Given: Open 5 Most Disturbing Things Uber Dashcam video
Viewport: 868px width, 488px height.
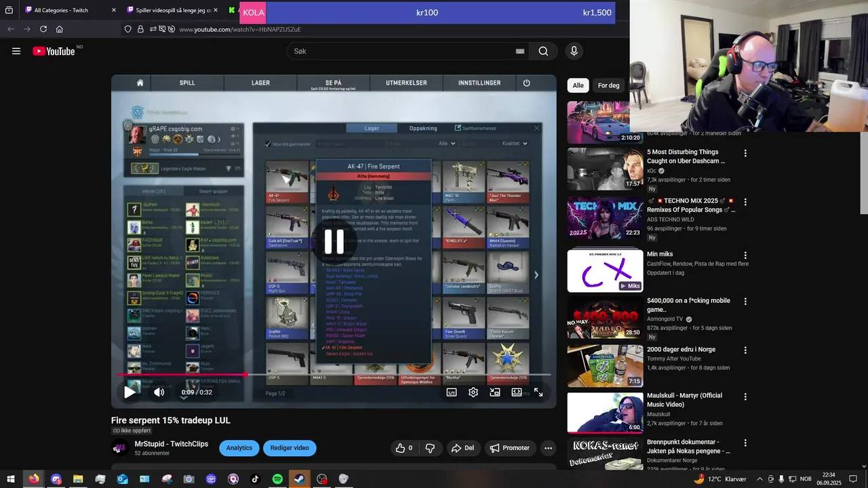Looking at the screenshot, I should pos(686,157).
